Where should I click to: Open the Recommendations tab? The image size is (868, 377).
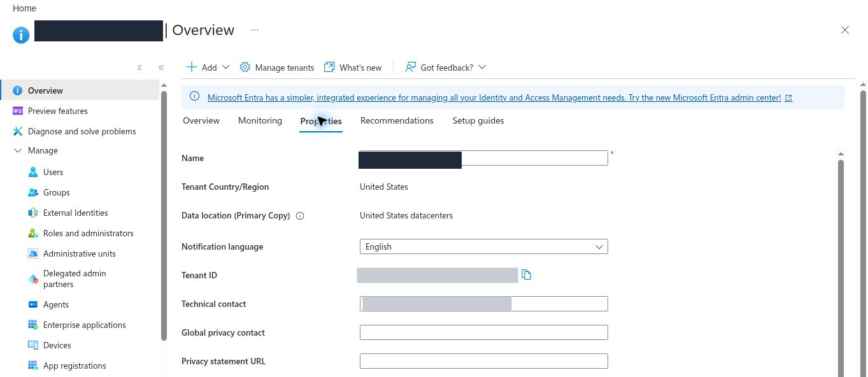pyautogui.click(x=397, y=121)
